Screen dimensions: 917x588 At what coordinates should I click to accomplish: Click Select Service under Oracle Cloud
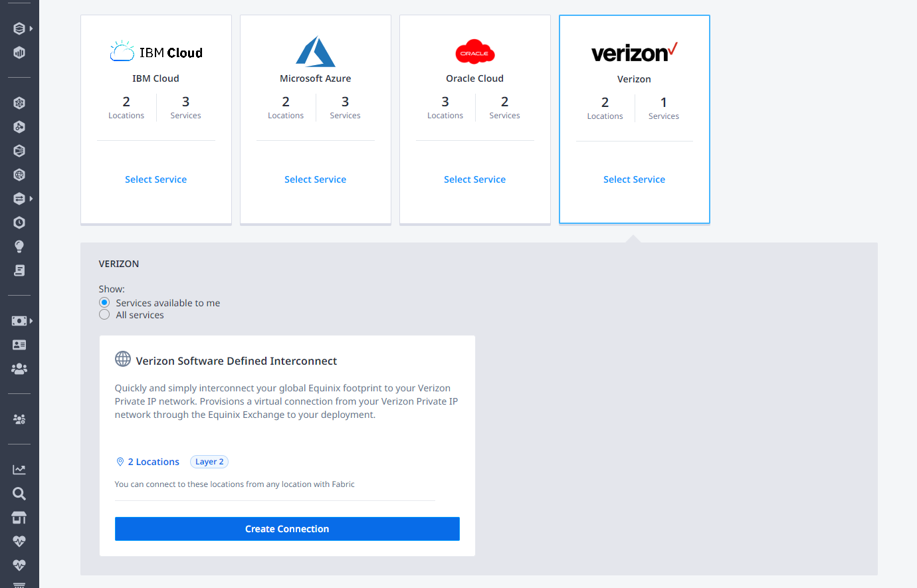pos(475,179)
